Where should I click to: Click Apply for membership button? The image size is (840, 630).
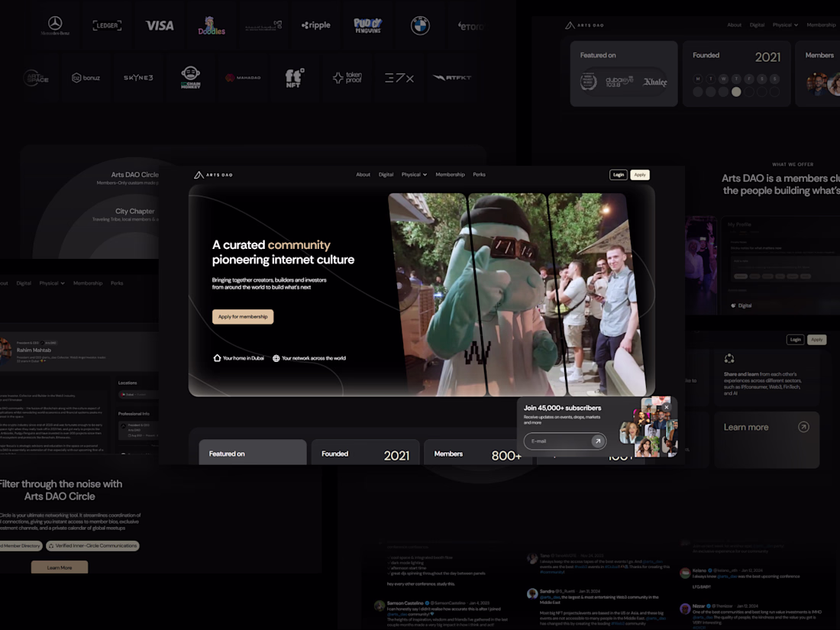(x=243, y=317)
